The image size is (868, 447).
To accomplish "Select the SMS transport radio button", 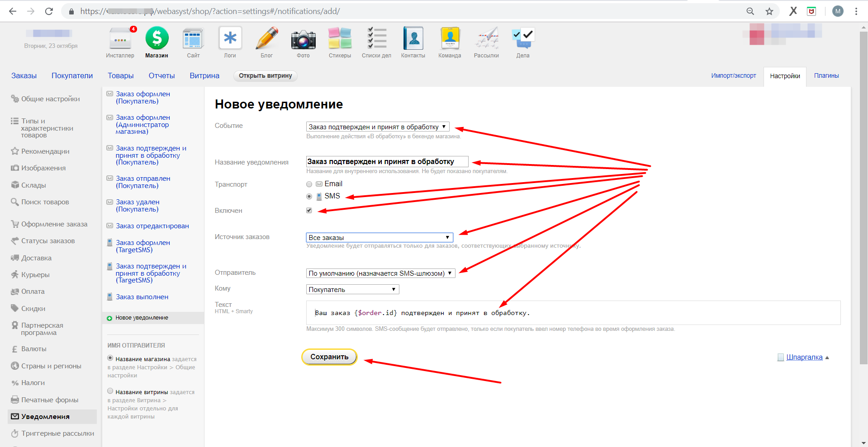I will tap(309, 196).
